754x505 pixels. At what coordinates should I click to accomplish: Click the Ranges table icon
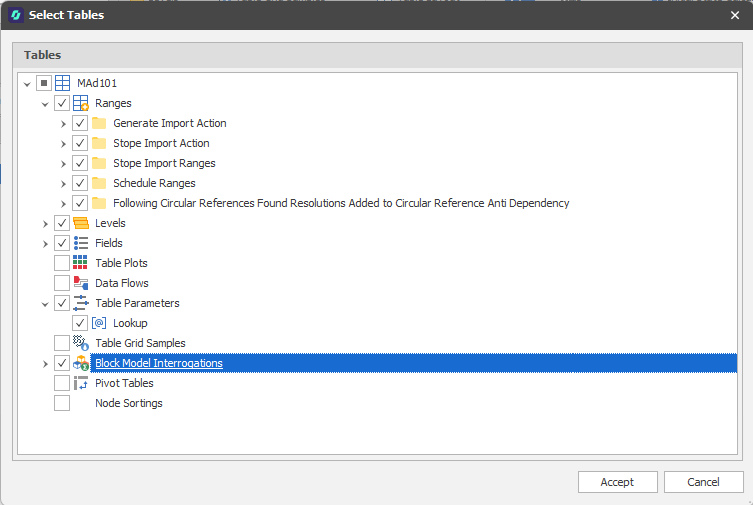point(81,103)
